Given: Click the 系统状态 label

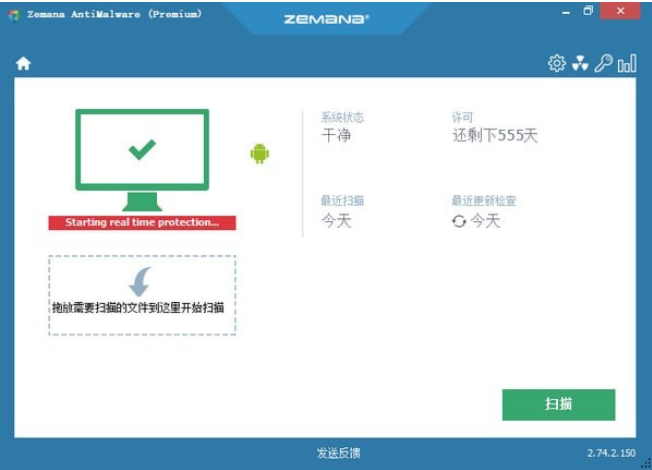Looking at the screenshot, I should click(x=342, y=117).
